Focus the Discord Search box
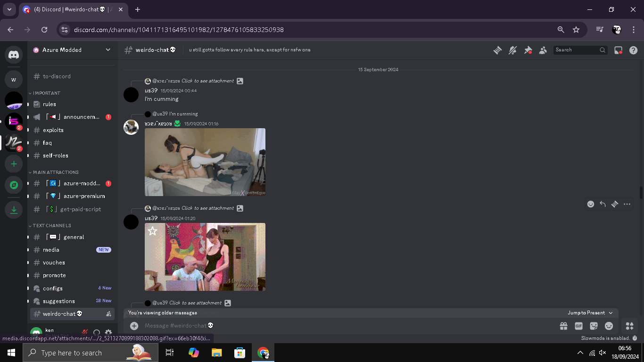The width and height of the screenshot is (644, 362). (x=580, y=50)
